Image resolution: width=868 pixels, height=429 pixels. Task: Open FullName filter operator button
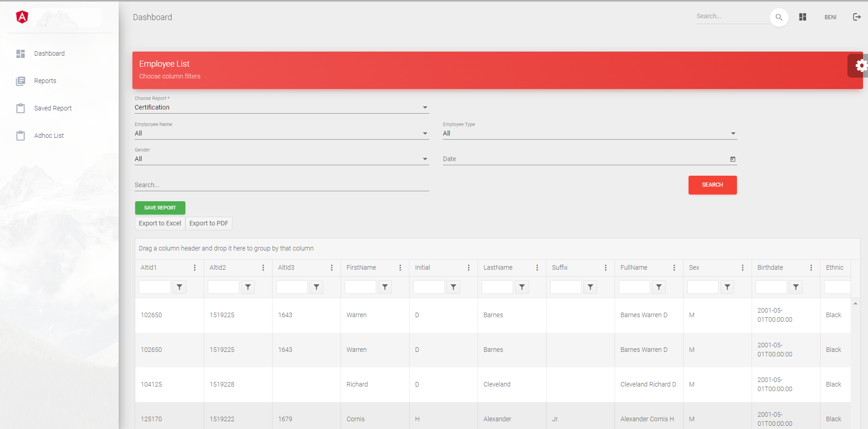[x=659, y=287]
